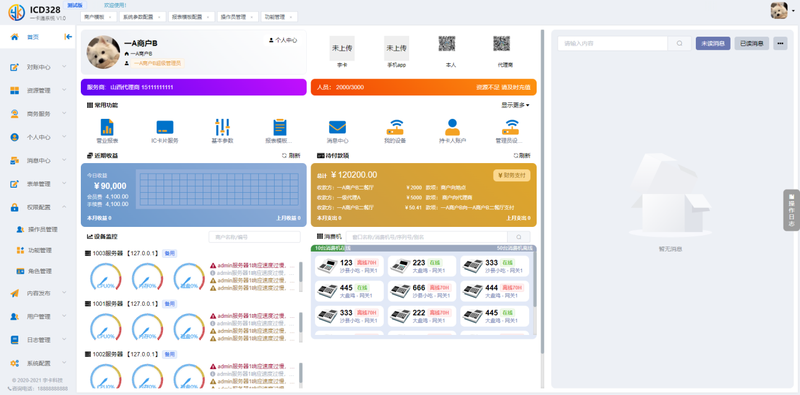This screenshot has height=395, width=800.
Task: Select machine 444 离线70H card
Action: pos(494,291)
